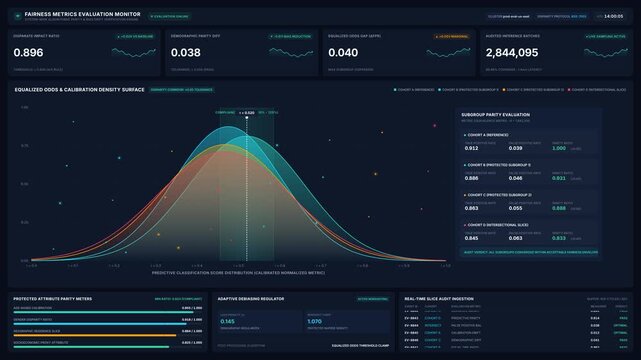Click the bias reduction badge on Demographic Parity card
This screenshot has width=641, height=360.
pos(291,36)
